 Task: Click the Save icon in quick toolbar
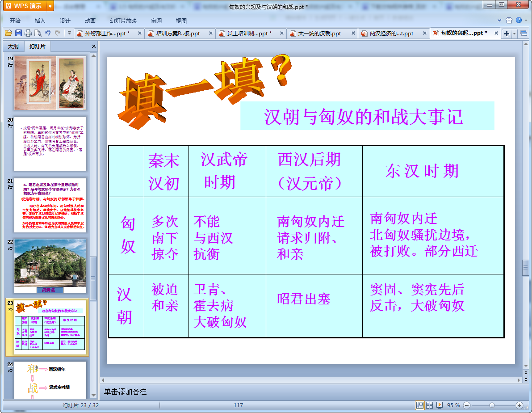click(x=18, y=33)
